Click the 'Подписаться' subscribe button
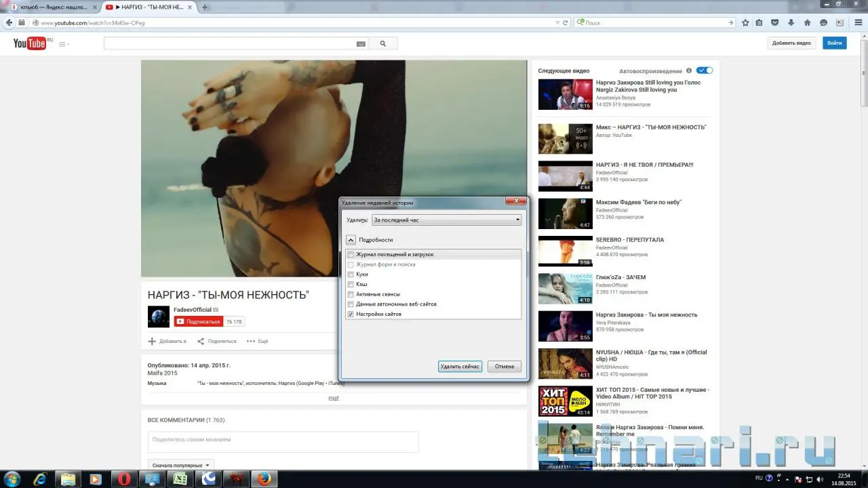Screen dimensions: 868x488 click(x=199, y=321)
